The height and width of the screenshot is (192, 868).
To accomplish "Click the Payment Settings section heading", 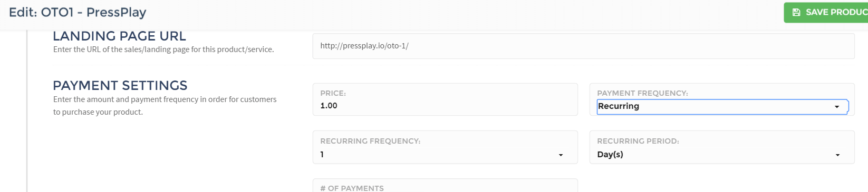I will click(x=120, y=85).
